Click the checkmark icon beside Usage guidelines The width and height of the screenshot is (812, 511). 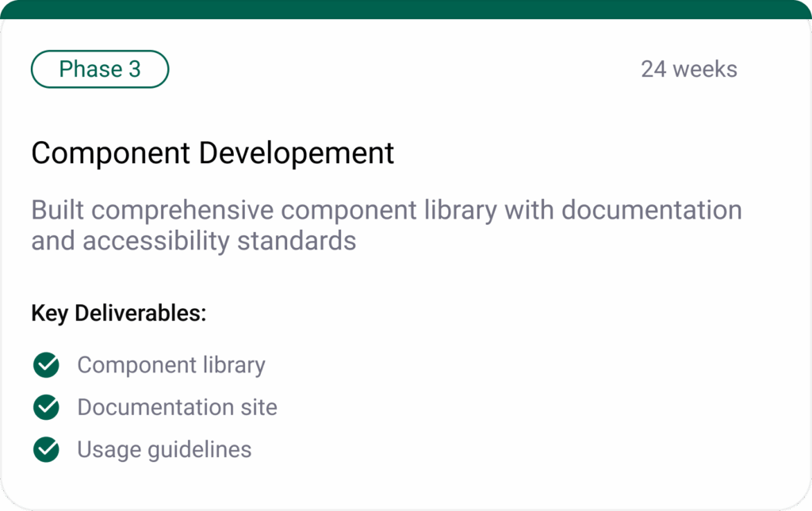pyautogui.click(x=47, y=449)
